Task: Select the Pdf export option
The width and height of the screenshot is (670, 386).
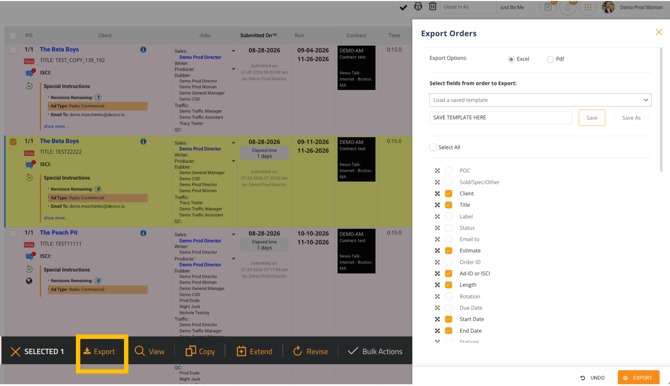Action: pyautogui.click(x=550, y=59)
